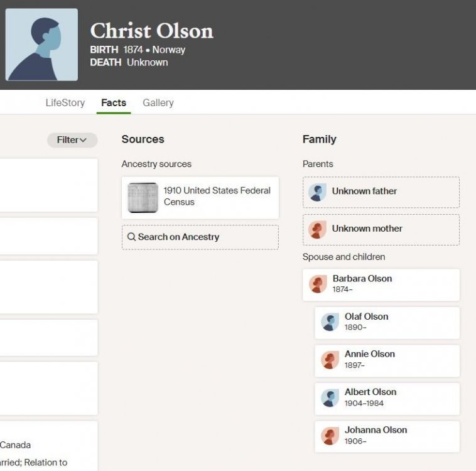This screenshot has height=471, width=476.
Task: Add a person via Unknown father
Action: 381,192
